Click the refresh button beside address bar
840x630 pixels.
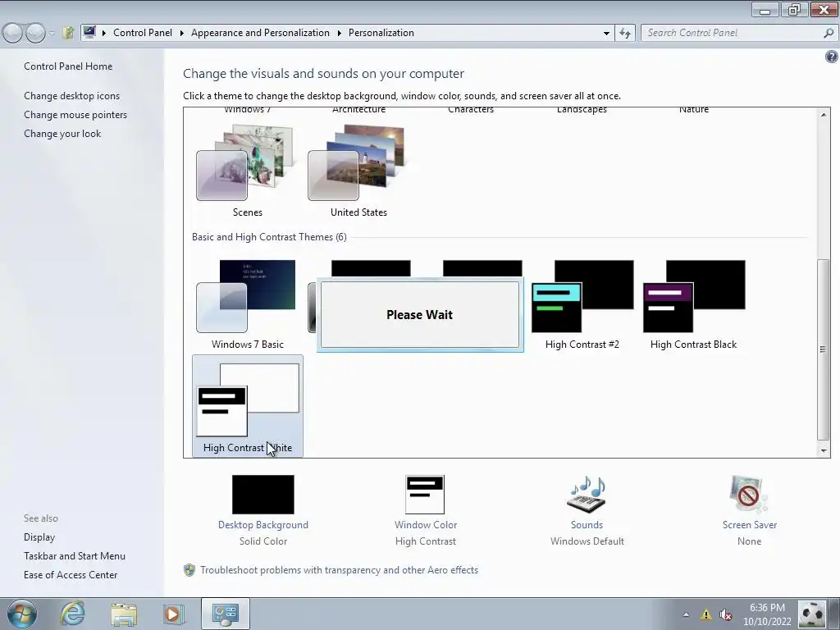(624, 33)
